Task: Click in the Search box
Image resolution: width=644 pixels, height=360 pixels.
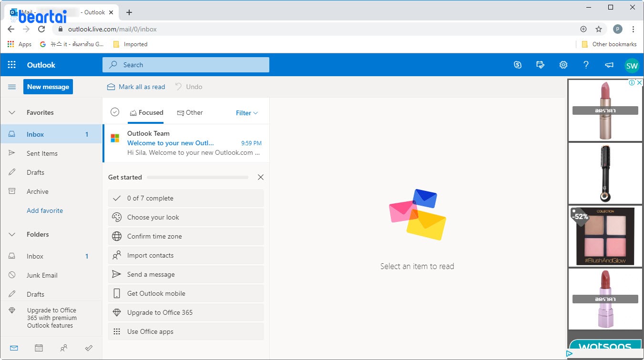Action: 186,65
